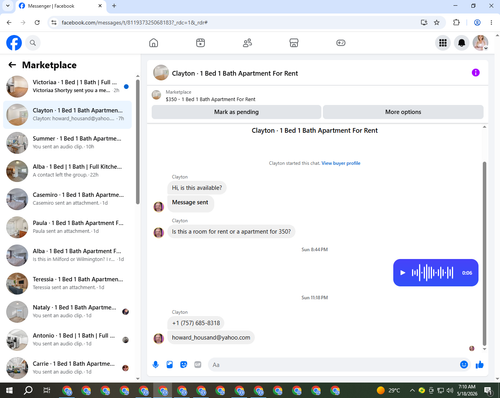Open the notifications bell
Image resolution: width=500 pixels, height=398 pixels.
pyautogui.click(x=462, y=43)
